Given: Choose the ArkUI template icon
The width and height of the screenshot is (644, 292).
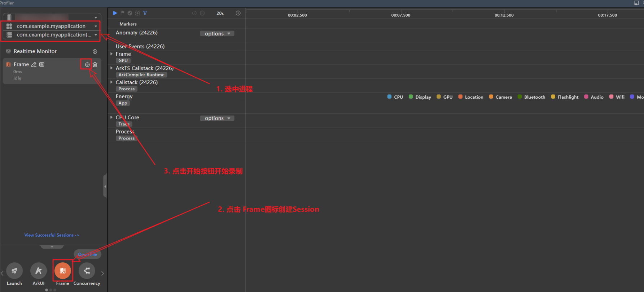Looking at the screenshot, I should [x=39, y=271].
